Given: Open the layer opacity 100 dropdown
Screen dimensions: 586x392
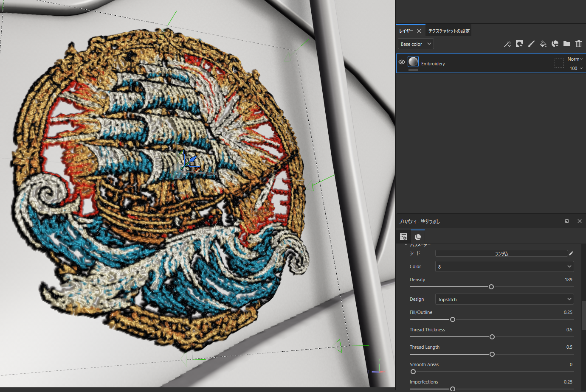Looking at the screenshot, I should (x=576, y=68).
